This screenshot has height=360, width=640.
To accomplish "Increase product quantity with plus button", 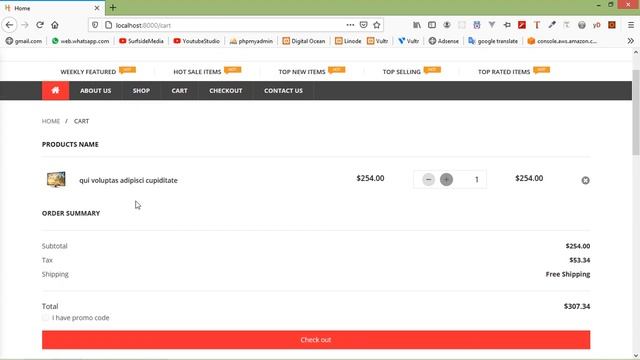I will [446, 179].
